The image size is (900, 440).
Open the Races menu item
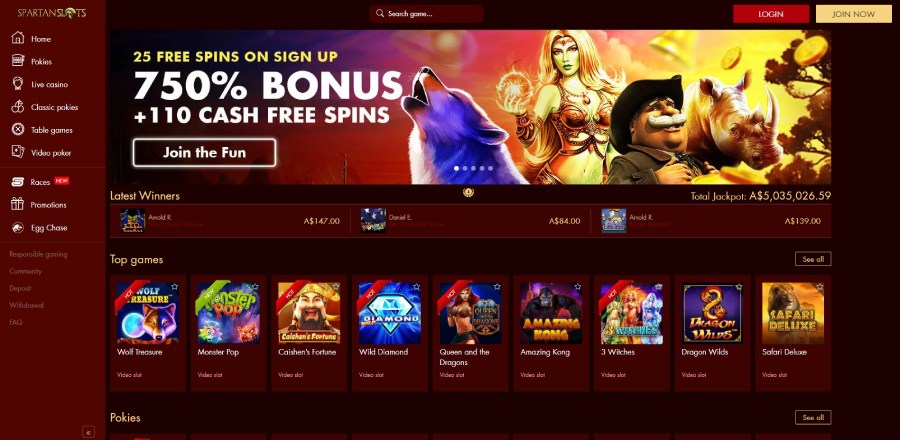(x=41, y=182)
